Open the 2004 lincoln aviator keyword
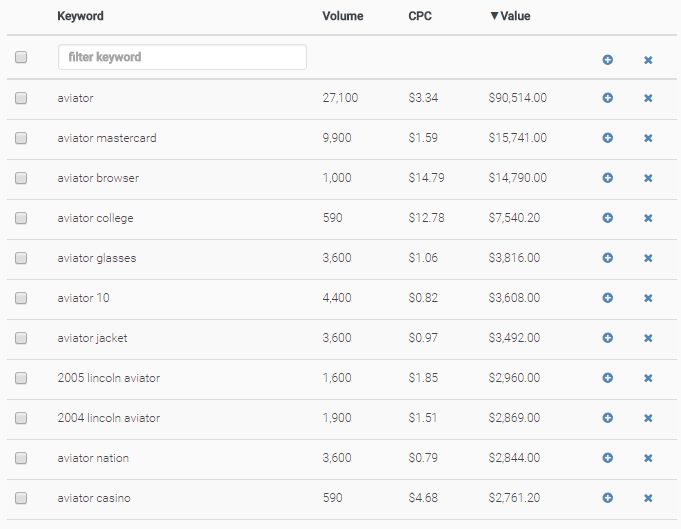This screenshot has height=529, width=681. click(x=108, y=418)
